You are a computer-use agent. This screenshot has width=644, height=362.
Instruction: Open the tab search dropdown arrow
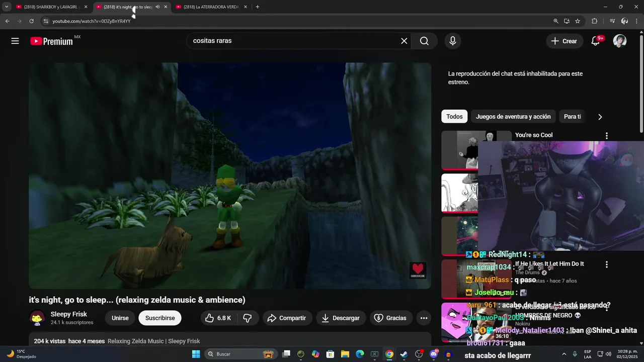tap(7, 7)
